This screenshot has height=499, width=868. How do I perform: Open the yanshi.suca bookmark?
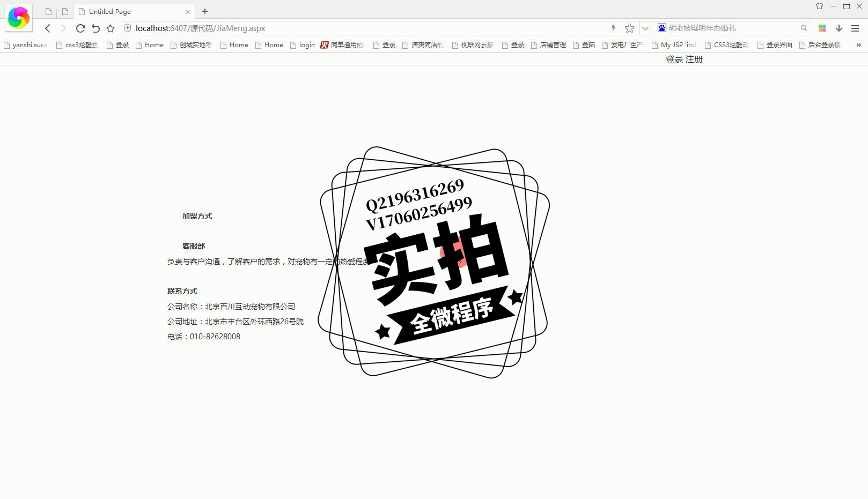[x=26, y=45]
